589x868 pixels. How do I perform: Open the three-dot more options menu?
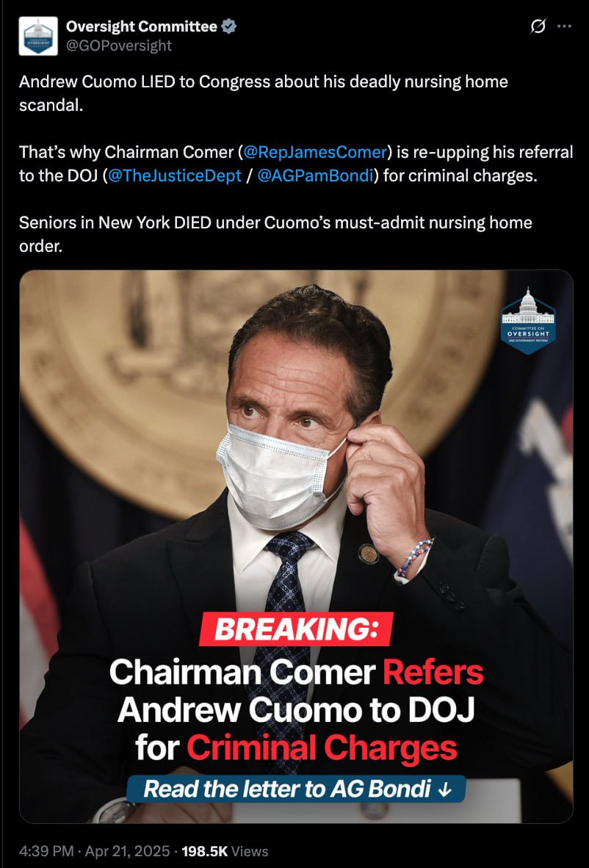point(564,26)
